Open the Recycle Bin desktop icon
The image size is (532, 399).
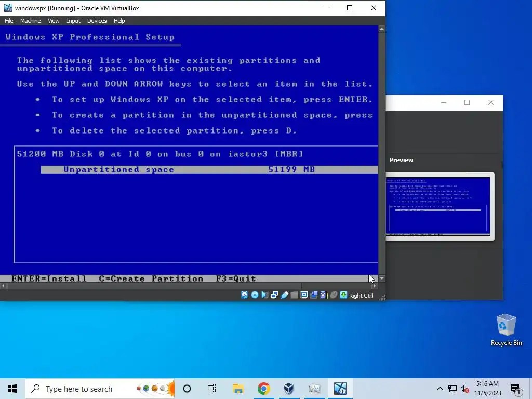(x=506, y=330)
